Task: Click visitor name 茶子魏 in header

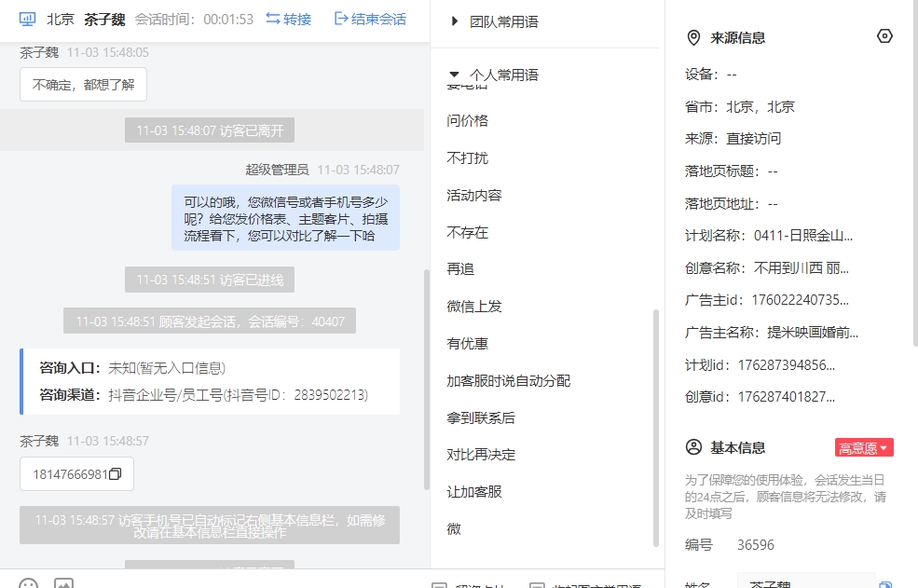Action: click(x=104, y=20)
